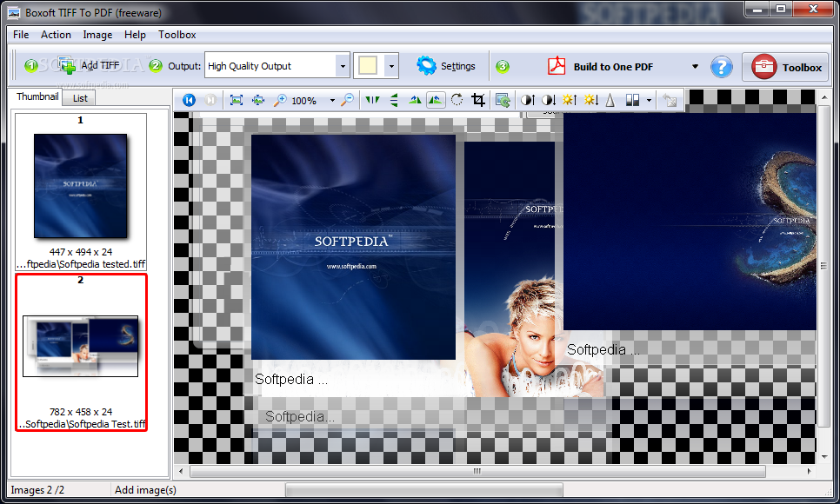Select thumbnail 2 Softpedia Test.tiff
The height and width of the screenshot is (504, 840).
click(x=81, y=352)
